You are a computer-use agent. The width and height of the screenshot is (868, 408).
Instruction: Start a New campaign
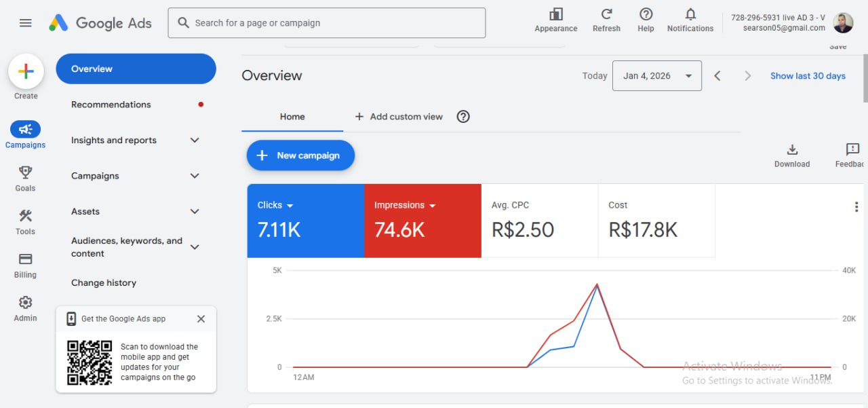point(300,155)
